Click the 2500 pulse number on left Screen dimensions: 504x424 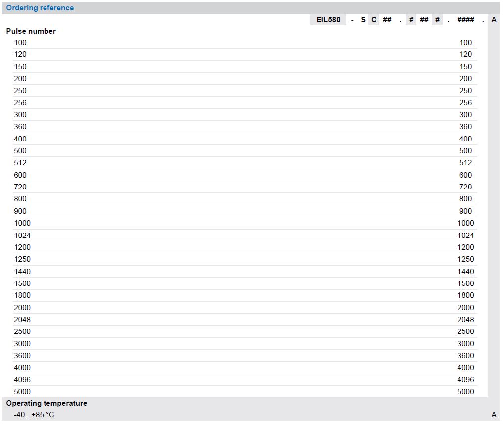click(x=22, y=331)
